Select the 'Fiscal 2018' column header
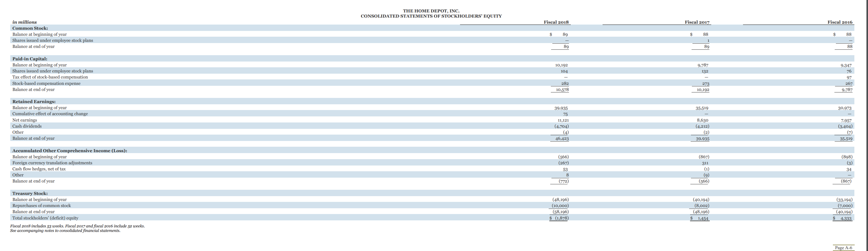The width and height of the screenshot is (868, 251). (556, 22)
